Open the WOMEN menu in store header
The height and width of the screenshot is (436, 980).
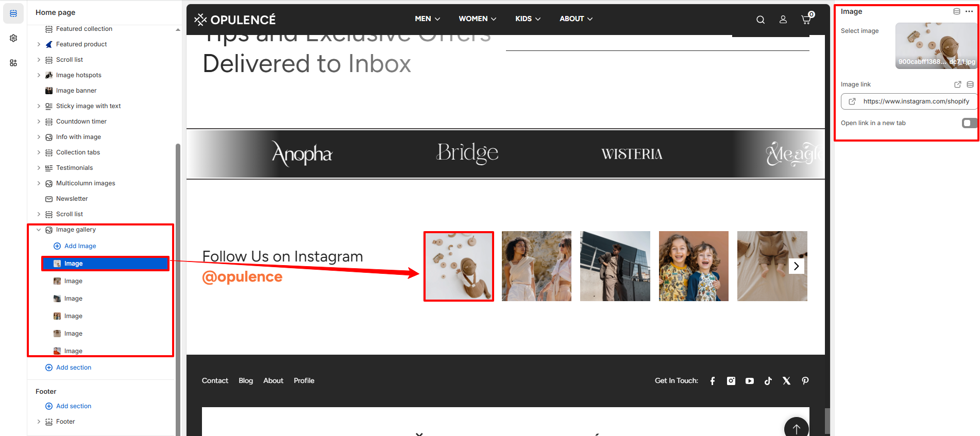478,19
